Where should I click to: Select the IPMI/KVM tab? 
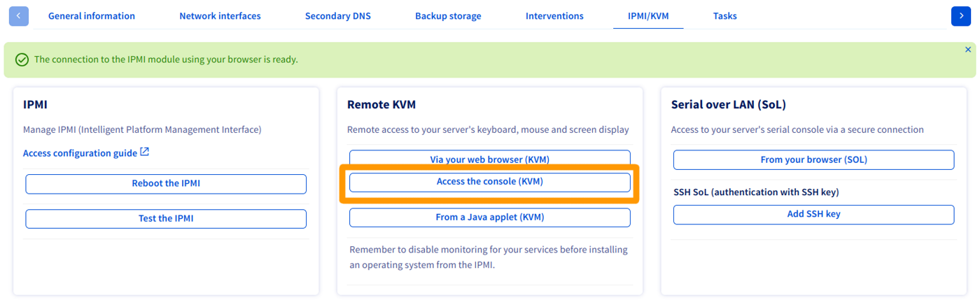click(648, 16)
